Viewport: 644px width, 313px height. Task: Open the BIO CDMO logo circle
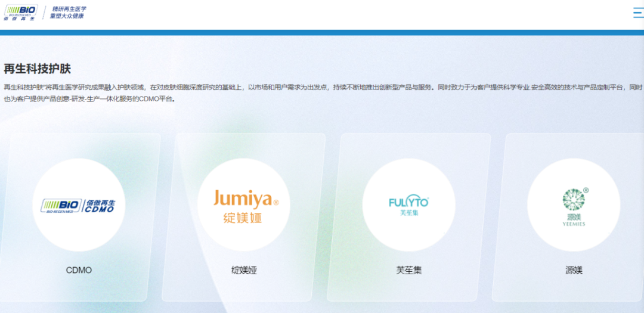[79, 205]
